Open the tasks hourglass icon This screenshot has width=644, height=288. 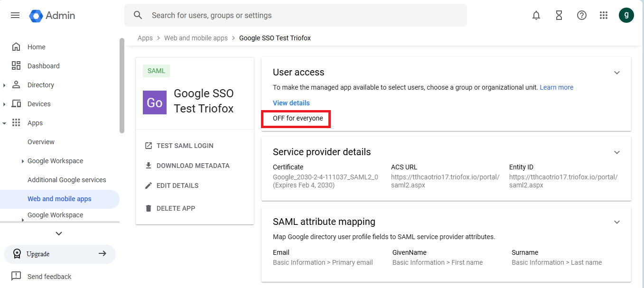(559, 15)
